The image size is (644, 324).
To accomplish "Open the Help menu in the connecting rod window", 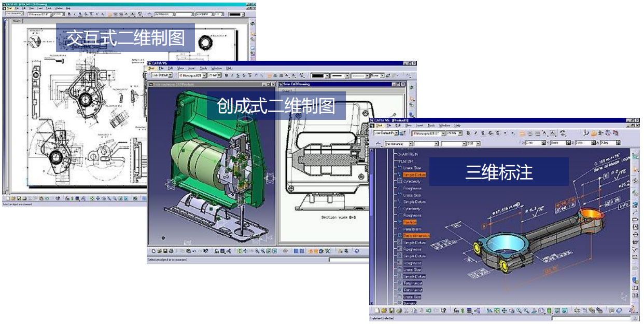I will pyautogui.click(x=457, y=125).
